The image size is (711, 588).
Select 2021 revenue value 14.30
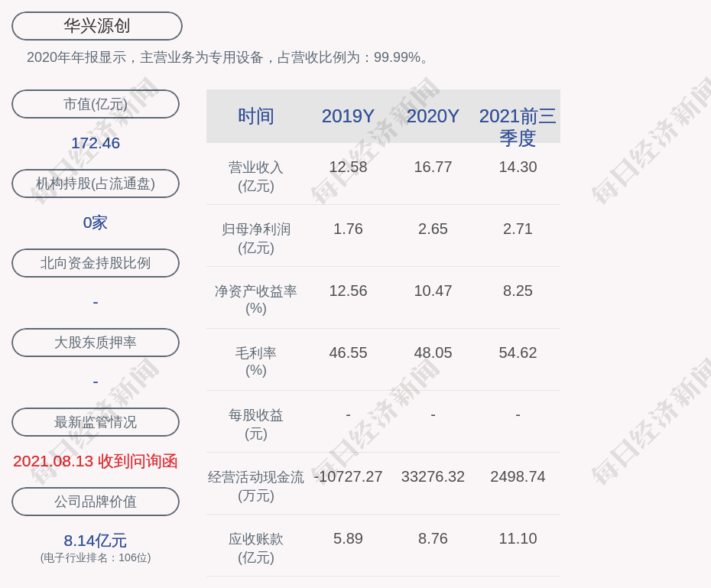(518, 167)
